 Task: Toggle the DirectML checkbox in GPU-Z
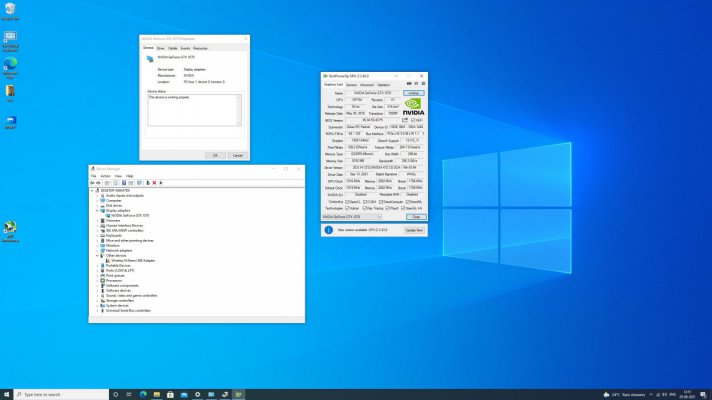tap(408, 202)
